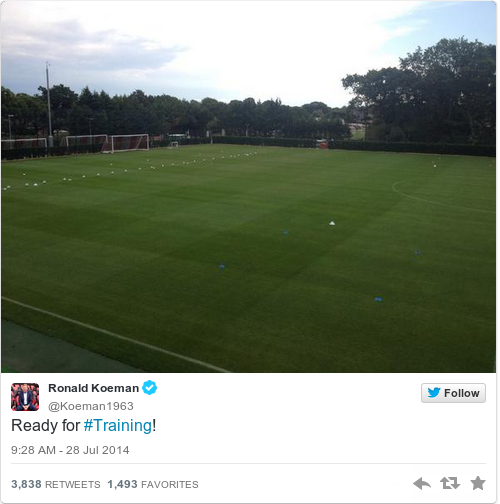The height and width of the screenshot is (504, 500).
Task: Click the blue verified badge
Action: [149, 388]
